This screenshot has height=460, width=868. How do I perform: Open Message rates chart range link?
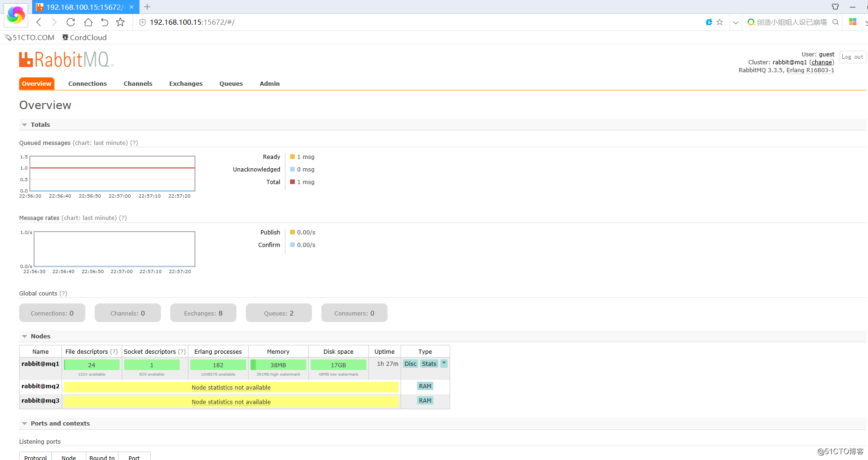click(x=89, y=218)
